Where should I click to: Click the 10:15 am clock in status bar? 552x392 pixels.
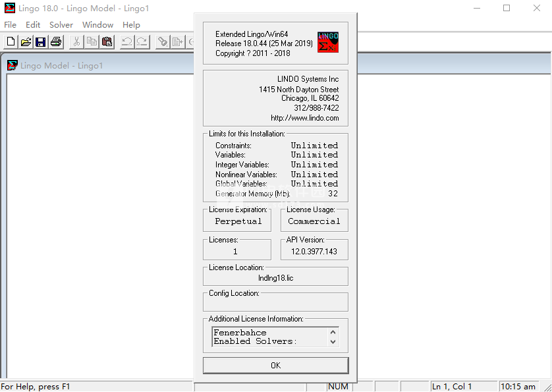click(x=518, y=386)
